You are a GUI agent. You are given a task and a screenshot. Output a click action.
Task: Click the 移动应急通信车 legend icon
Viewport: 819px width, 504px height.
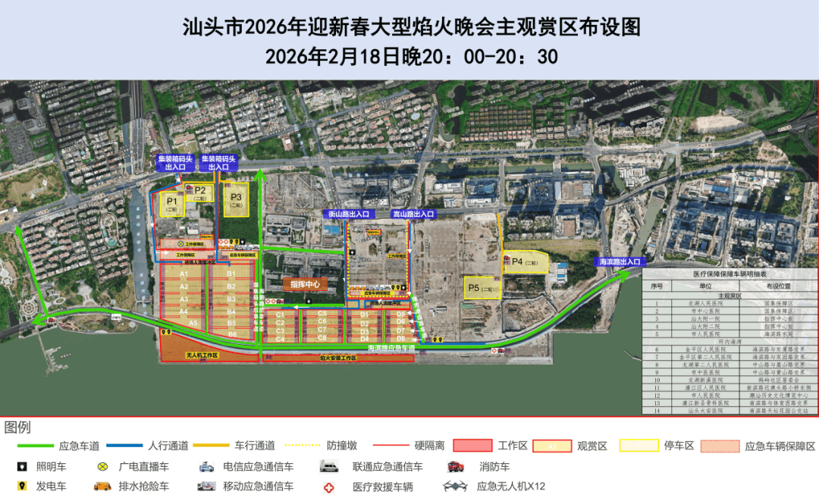[x=206, y=487]
